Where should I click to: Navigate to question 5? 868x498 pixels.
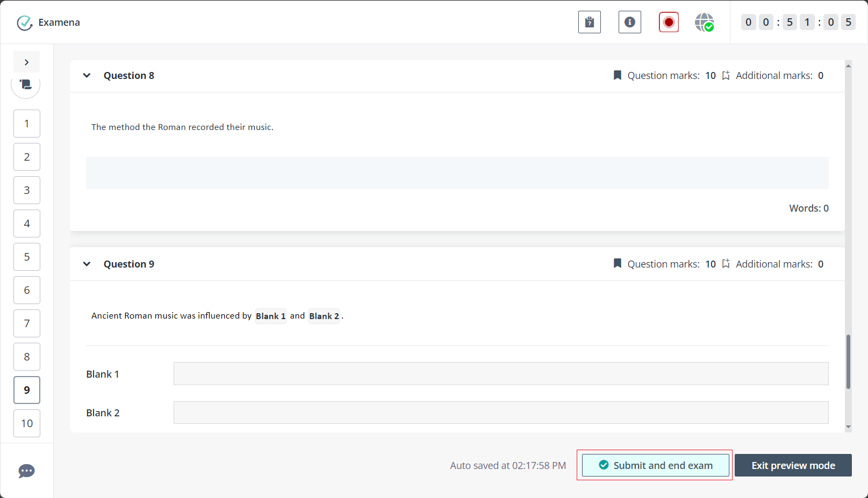pyautogui.click(x=27, y=257)
